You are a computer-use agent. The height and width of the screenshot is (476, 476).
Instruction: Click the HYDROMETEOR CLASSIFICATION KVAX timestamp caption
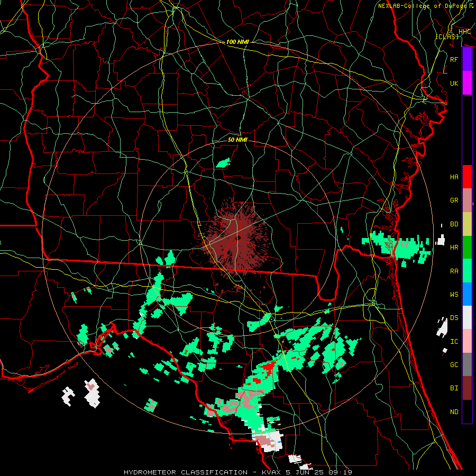(238, 472)
